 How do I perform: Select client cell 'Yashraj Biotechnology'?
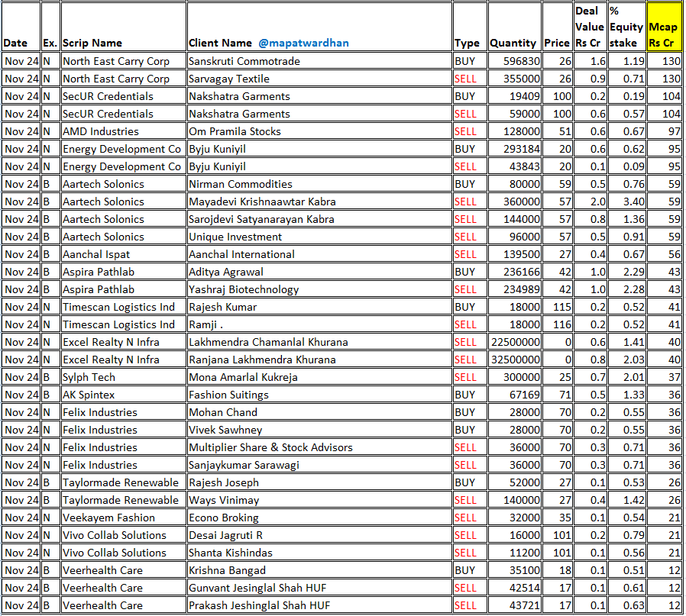coord(319,289)
